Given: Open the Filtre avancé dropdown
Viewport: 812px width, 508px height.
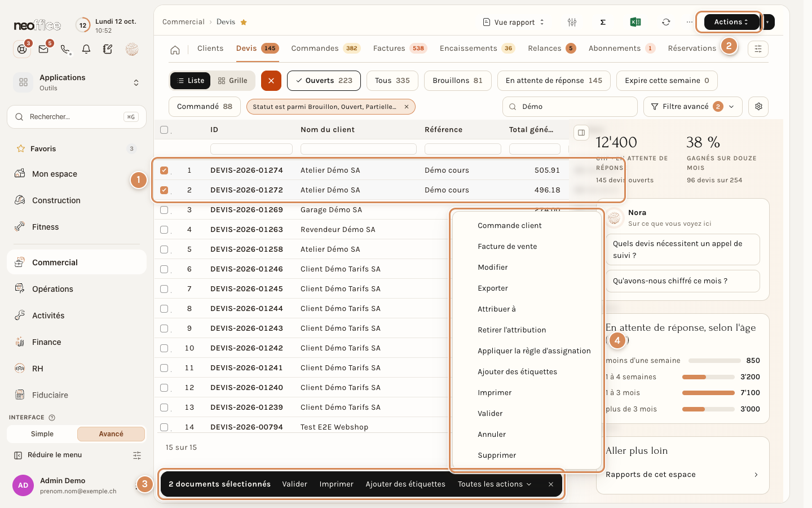Looking at the screenshot, I should click(x=692, y=107).
